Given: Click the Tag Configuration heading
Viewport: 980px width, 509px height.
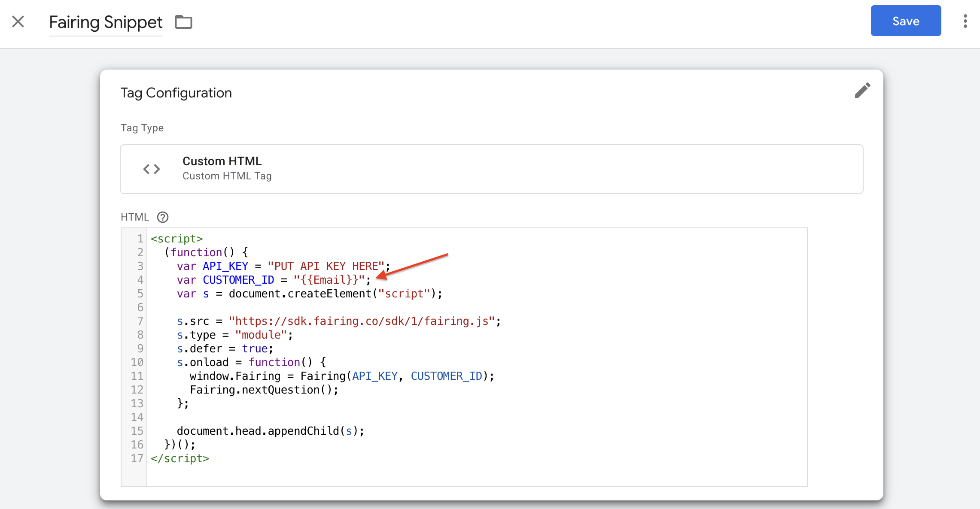Looking at the screenshot, I should pyautogui.click(x=176, y=93).
